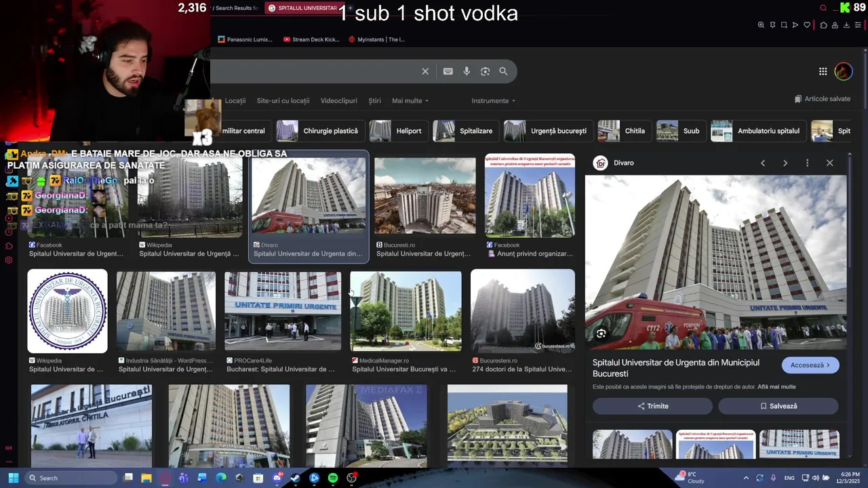Open the Bucuresteni.ro 274 doctori thumbnail

point(523,311)
